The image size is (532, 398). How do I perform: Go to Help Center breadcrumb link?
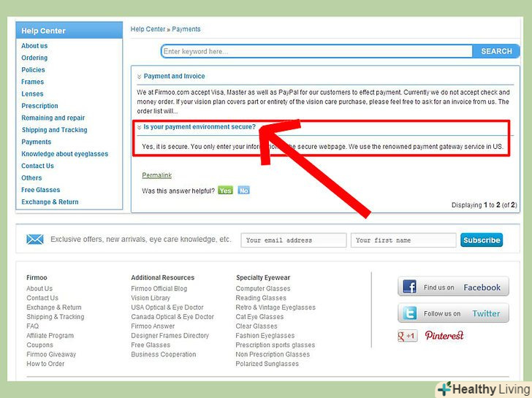[148, 29]
